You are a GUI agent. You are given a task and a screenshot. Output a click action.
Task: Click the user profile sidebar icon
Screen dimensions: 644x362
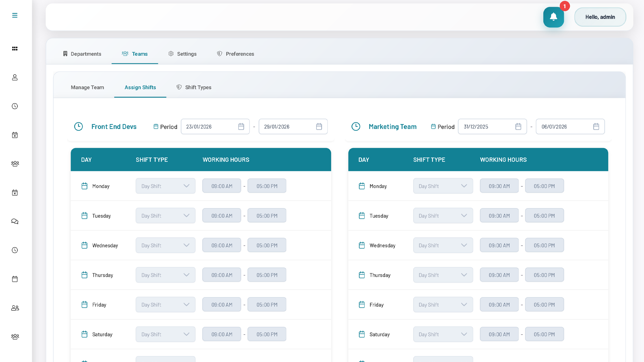point(15,77)
